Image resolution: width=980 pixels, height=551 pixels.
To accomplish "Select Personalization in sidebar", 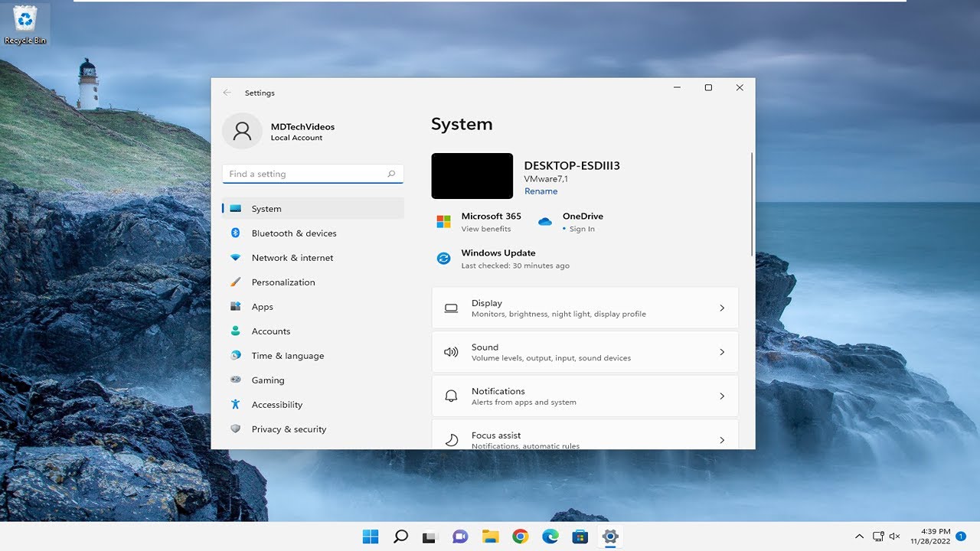I will (x=313, y=282).
